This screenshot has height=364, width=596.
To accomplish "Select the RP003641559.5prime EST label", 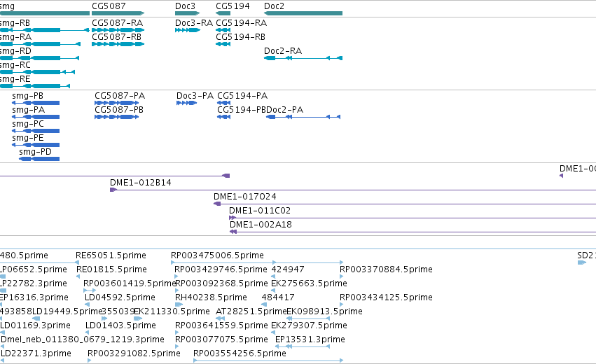I will click(221, 325).
